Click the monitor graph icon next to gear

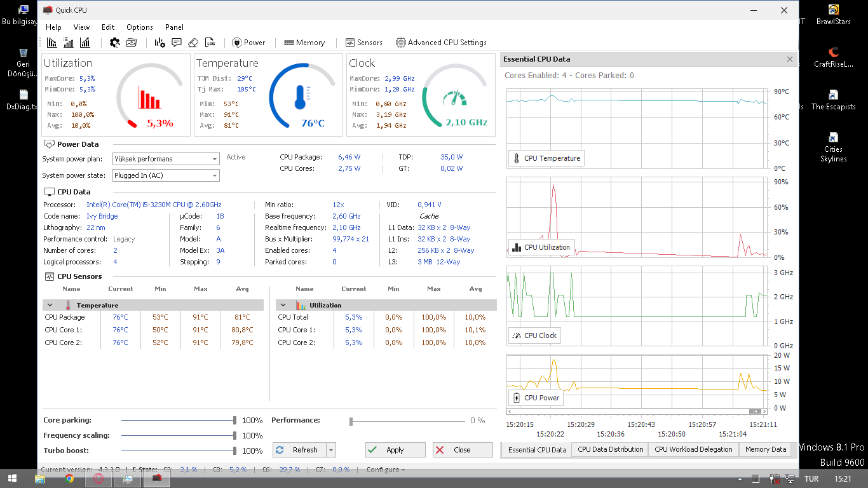[132, 43]
